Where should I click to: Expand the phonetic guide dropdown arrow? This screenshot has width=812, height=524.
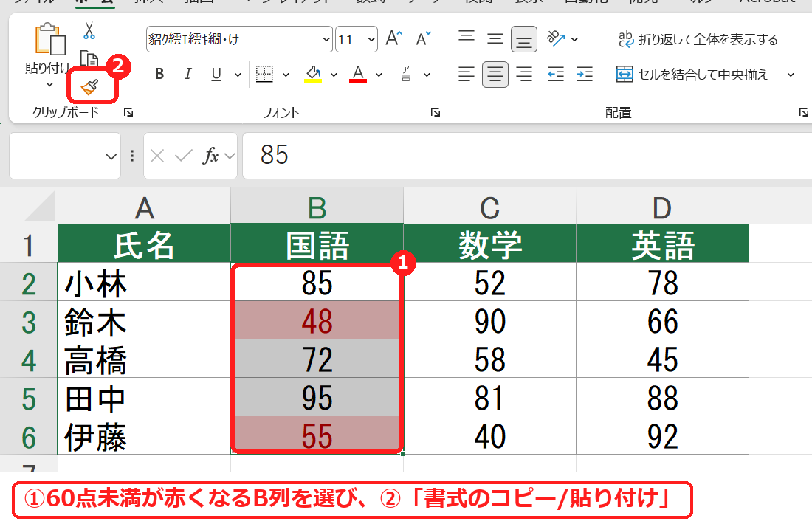(x=427, y=75)
